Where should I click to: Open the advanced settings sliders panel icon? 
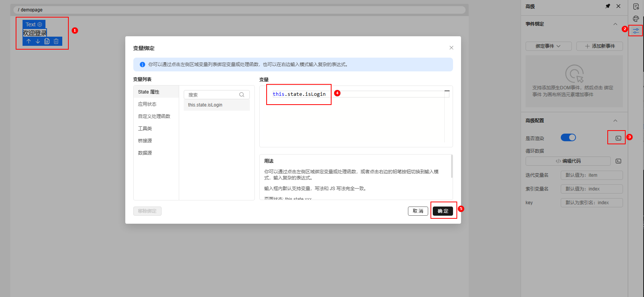636,31
